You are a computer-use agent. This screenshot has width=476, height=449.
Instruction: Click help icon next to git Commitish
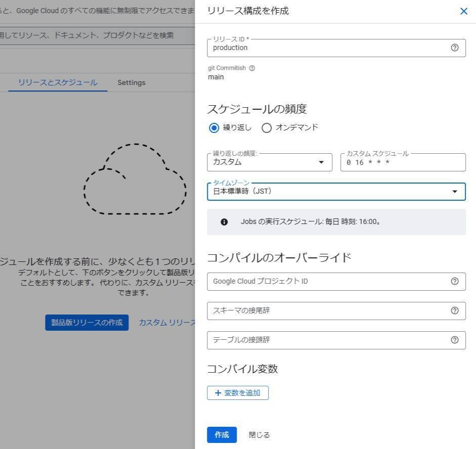click(252, 68)
